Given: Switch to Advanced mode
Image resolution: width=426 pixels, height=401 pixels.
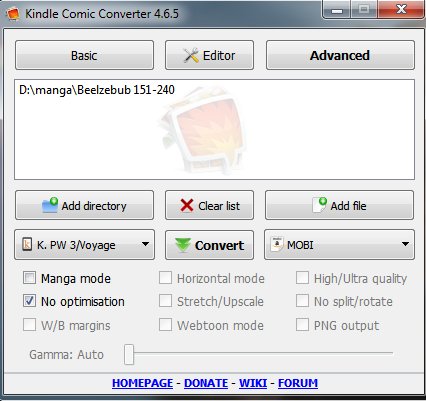Looking at the screenshot, I should (340, 55).
